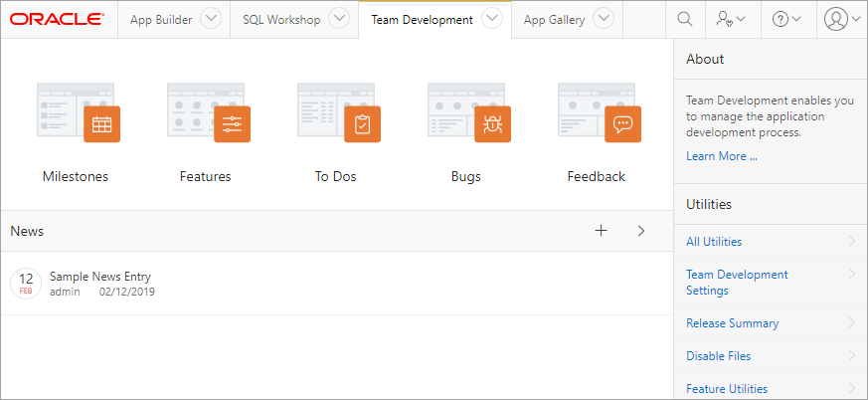
Task: View all news with right arrow
Action: coord(641,231)
